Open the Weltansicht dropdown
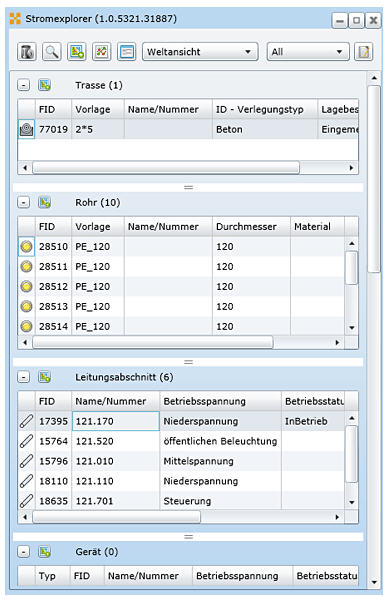This screenshot has height=599, width=391. [x=200, y=52]
